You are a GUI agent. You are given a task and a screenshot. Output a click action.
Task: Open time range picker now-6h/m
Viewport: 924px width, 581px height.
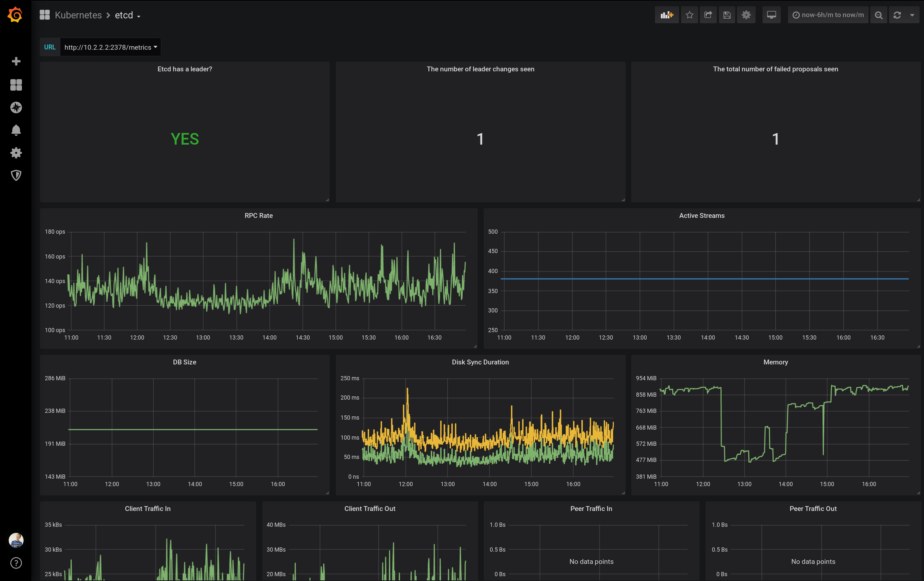828,15
